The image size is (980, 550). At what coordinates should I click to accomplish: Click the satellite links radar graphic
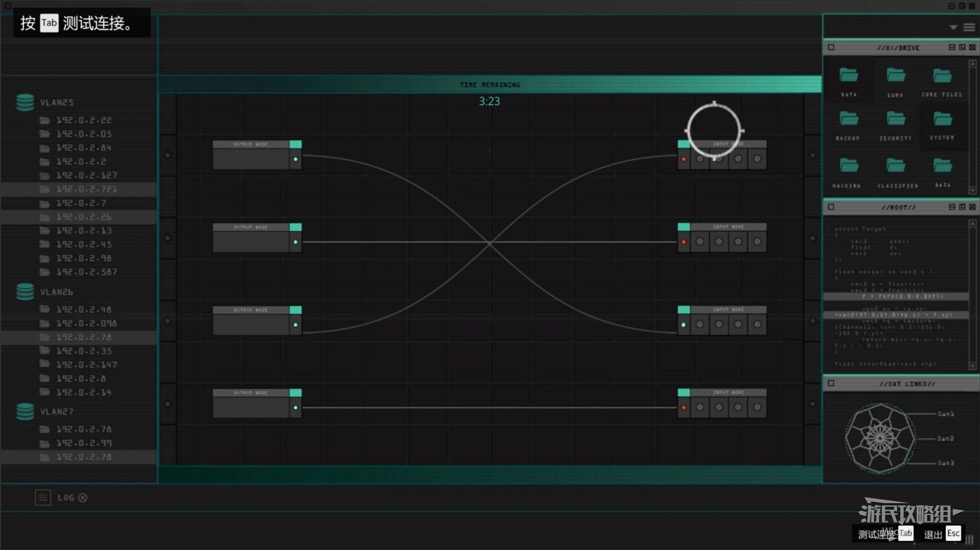click(x=880, y=438)
